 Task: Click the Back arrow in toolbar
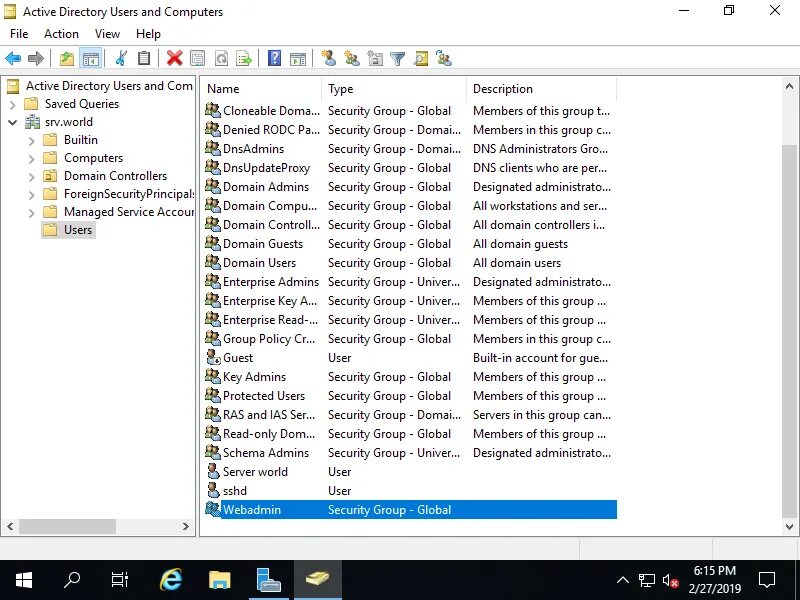(x=13, y=59)
